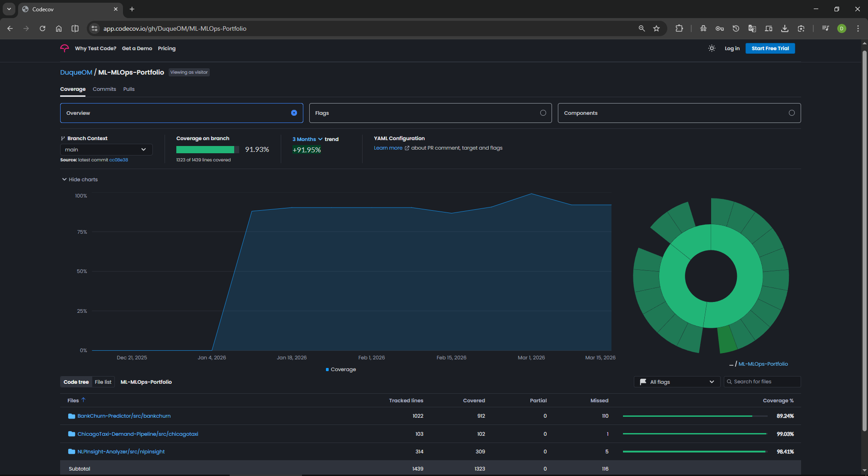Switch to the Commits tab
868x476 pixels.
104,89
